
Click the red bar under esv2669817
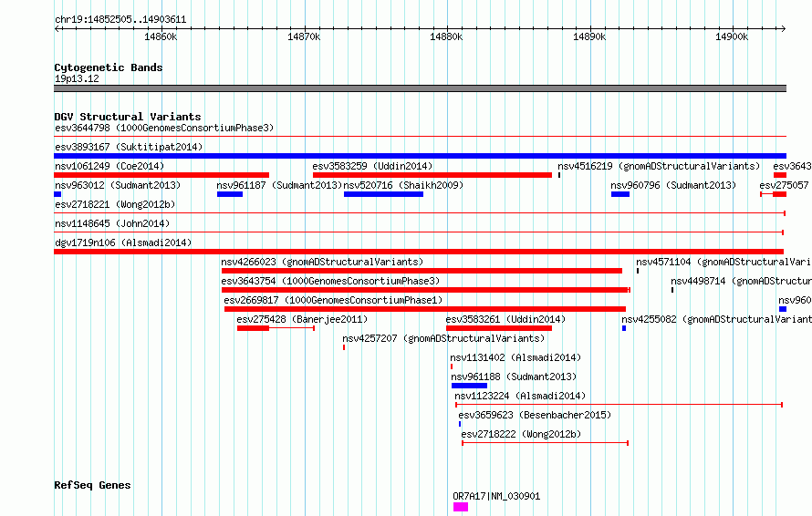[425, 309]
